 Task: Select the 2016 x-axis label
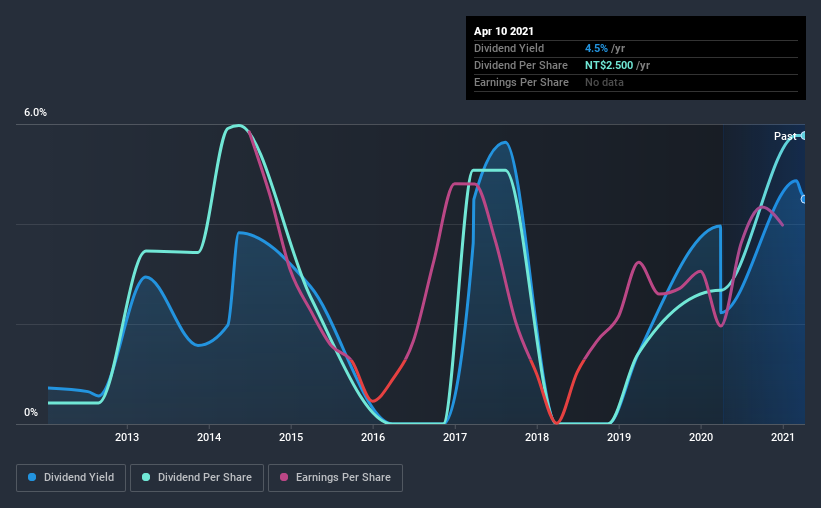373,437
